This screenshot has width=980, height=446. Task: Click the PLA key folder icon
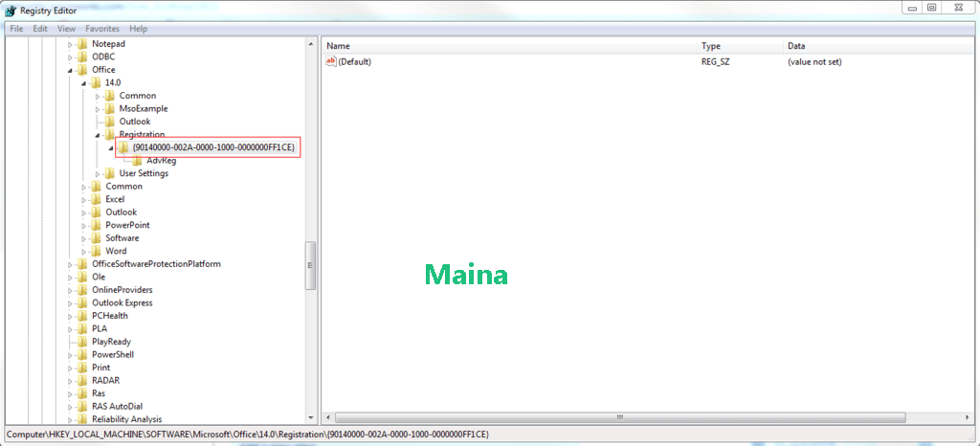point(82,329)
